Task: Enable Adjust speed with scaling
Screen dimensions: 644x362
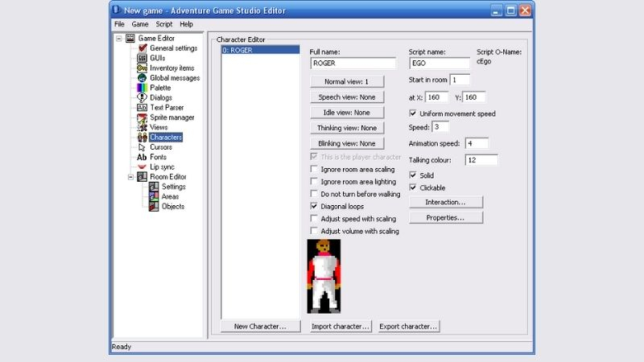Action: (314, 218)
